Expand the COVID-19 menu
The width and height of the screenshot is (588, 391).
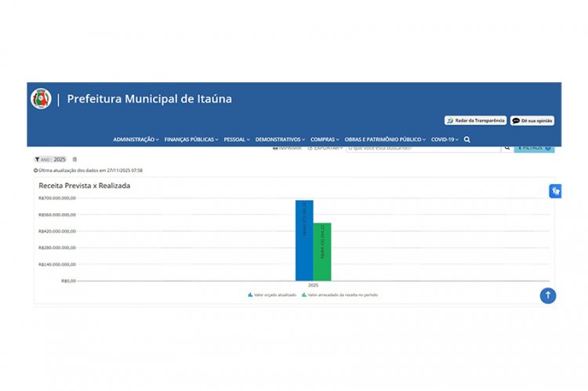click(445, 139)
